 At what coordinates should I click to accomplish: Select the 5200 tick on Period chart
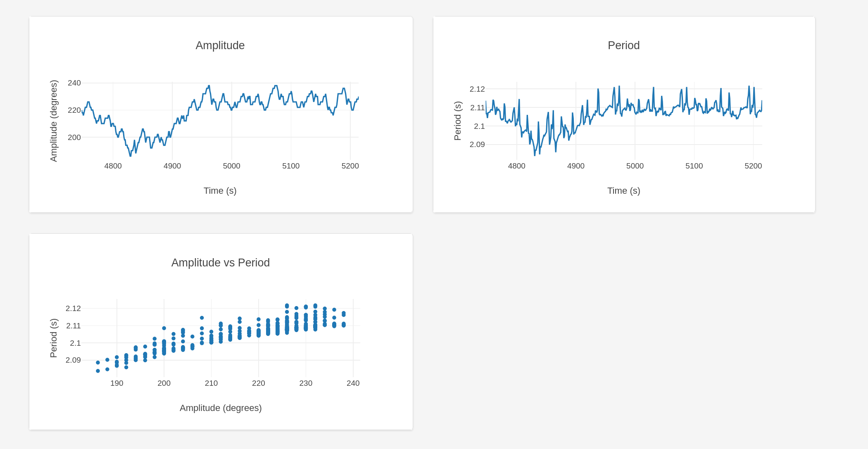pyautogui.click(x=753, y=166)
